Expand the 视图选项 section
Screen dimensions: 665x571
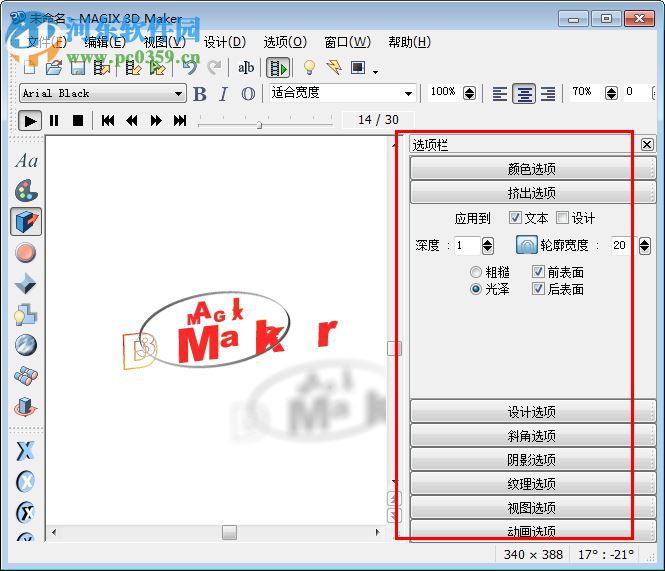tap(533, 507)
